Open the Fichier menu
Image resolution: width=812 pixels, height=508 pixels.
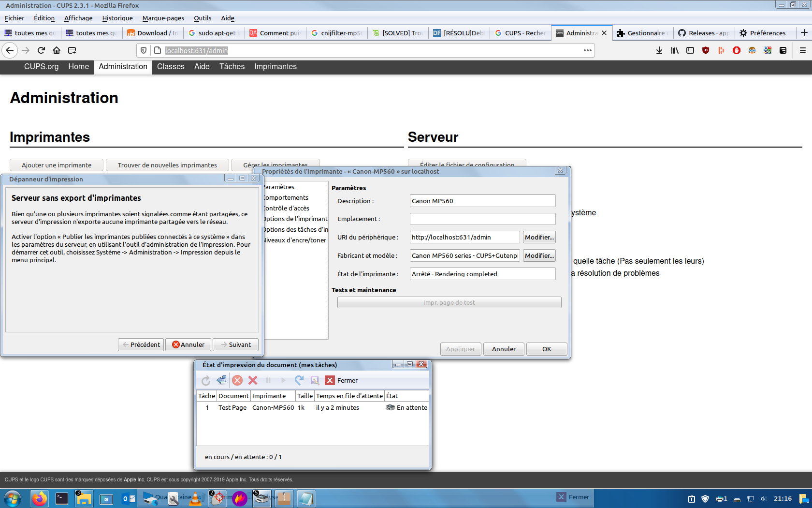click(x=14, y=18)
